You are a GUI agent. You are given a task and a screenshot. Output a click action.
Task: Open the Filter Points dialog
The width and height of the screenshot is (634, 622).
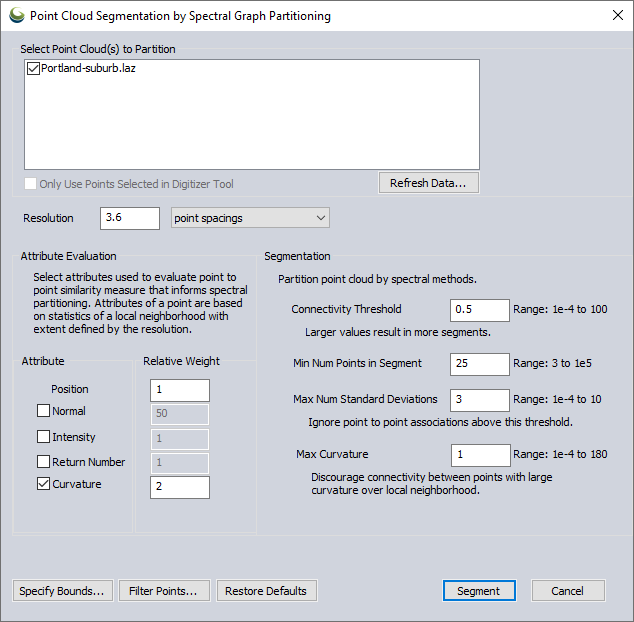(164, 591)
